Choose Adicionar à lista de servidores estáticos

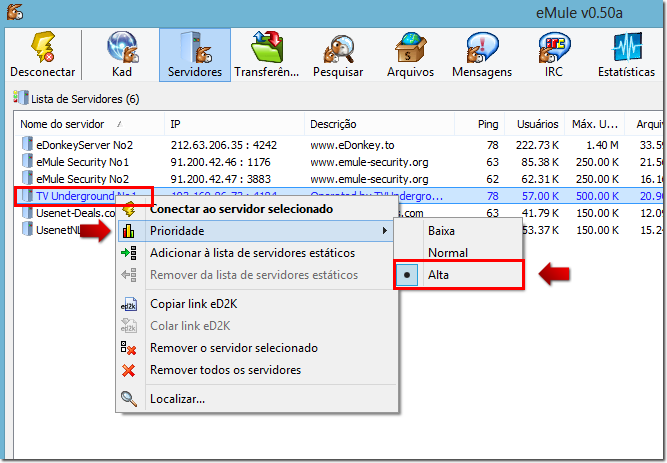(x=258, y=253)
